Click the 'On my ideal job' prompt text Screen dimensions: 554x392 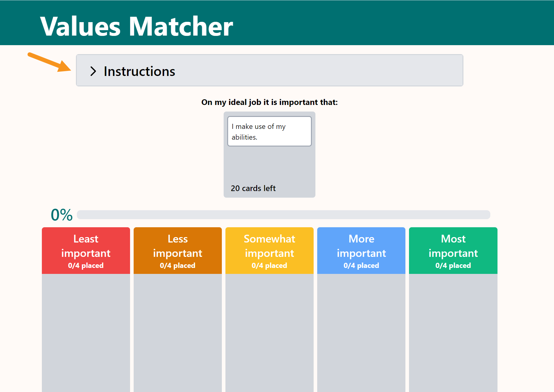point(269,102)
